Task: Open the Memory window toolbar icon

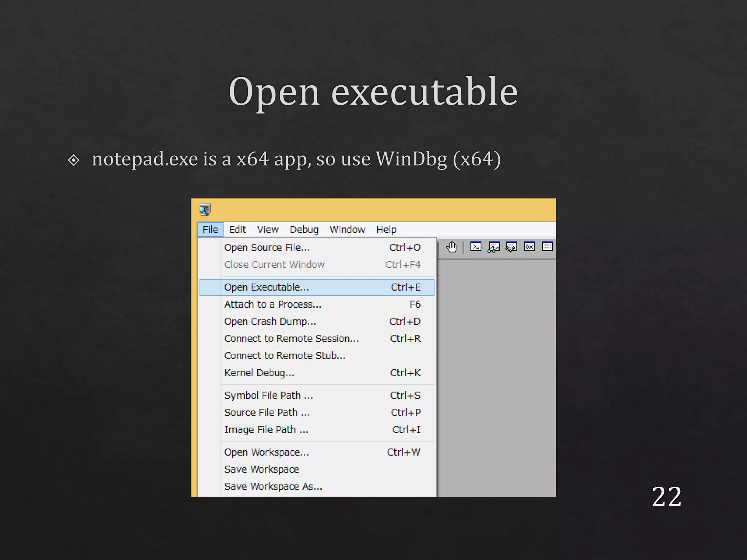Action: coord(547,247)
